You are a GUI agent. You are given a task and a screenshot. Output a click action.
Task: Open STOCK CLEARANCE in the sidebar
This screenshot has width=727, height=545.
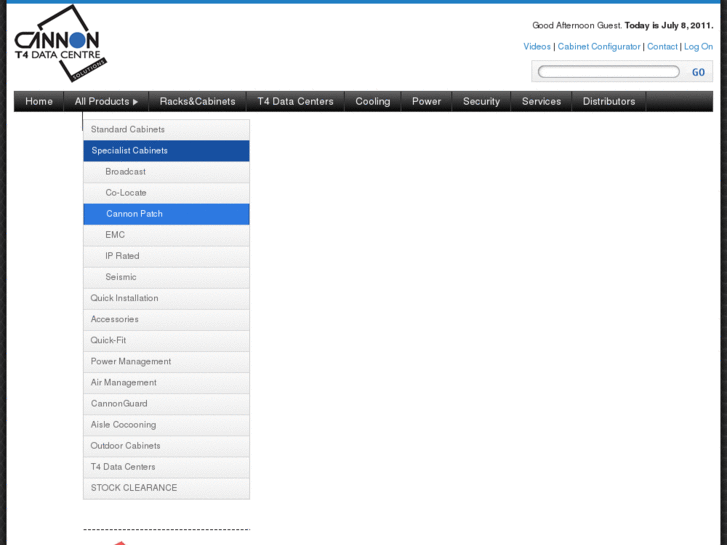[166, 488]
